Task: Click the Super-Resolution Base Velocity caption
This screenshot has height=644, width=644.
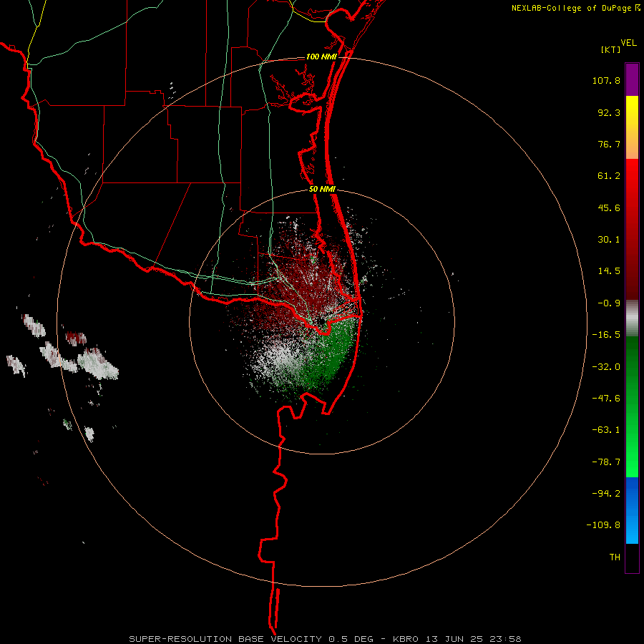Action: coord(326,639)
